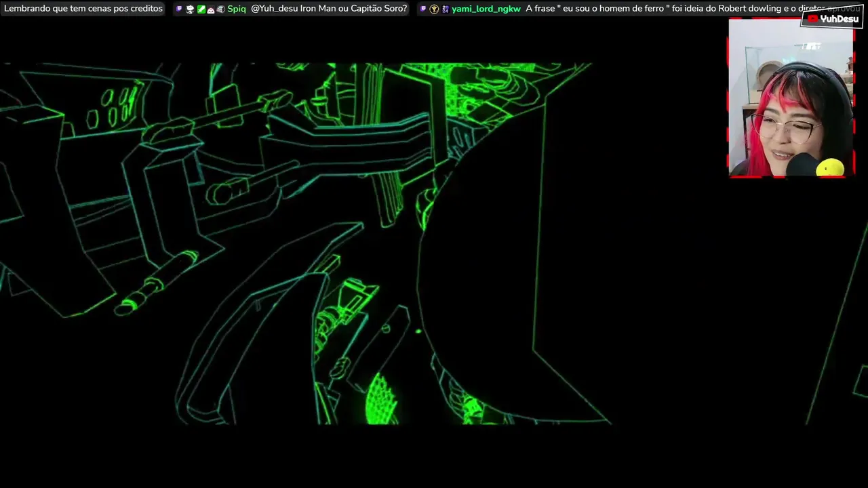
Task: Click the green wireframe movie video area
Action: pos(434,244)
